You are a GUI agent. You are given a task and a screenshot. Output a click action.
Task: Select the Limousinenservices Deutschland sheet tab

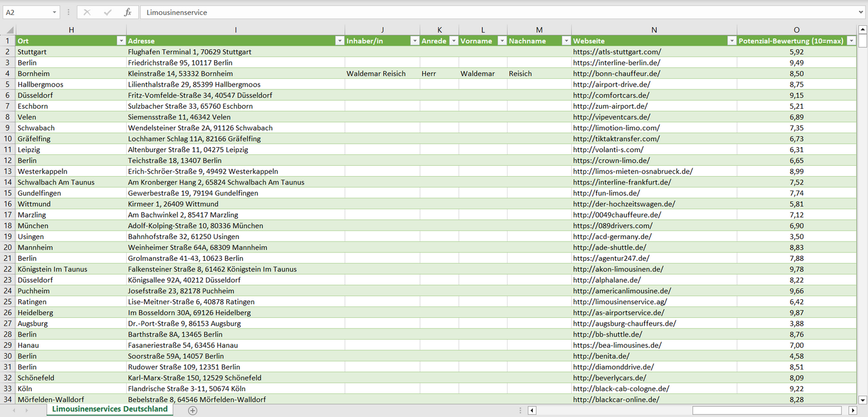coord(110,409)
